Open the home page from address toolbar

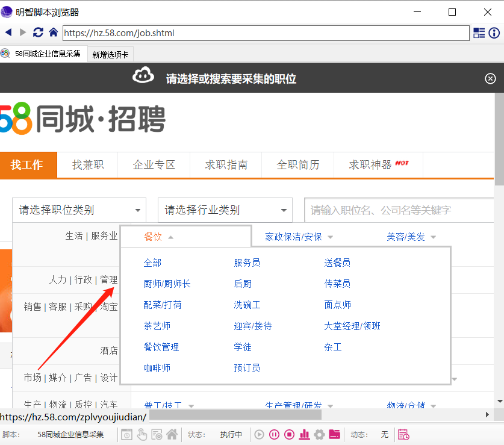pyautogui.click(x=54, y=33)
